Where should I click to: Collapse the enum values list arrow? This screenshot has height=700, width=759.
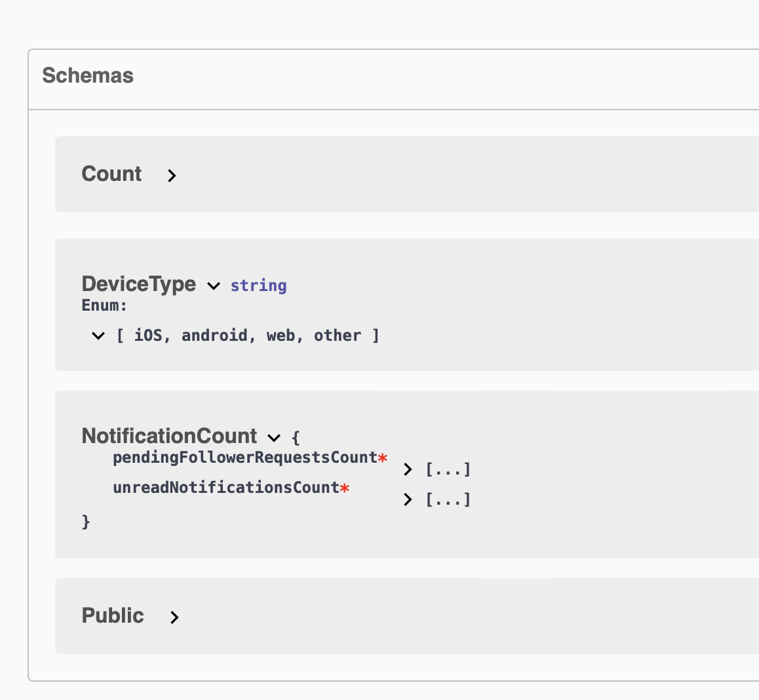98,336
